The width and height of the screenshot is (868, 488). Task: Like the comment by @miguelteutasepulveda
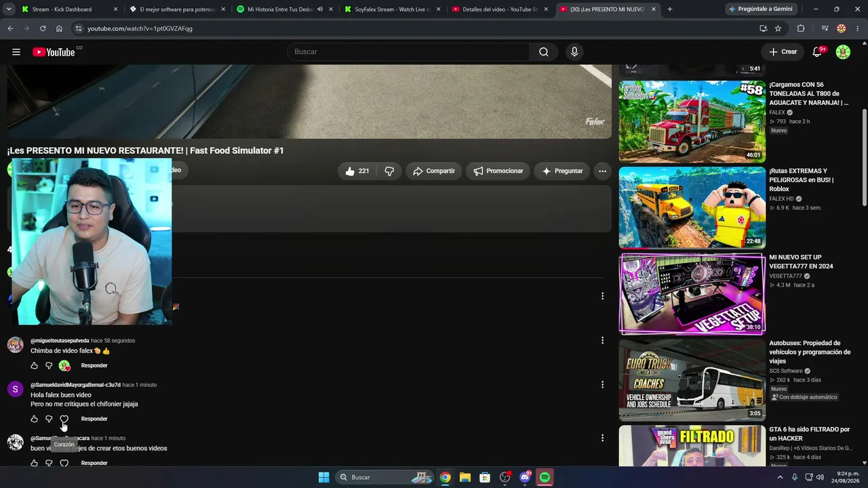(x=35, y=365)
